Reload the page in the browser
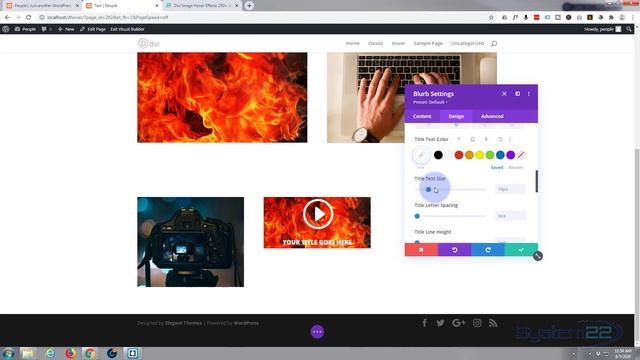Viewport: 640px width, 360px height. 29,18
